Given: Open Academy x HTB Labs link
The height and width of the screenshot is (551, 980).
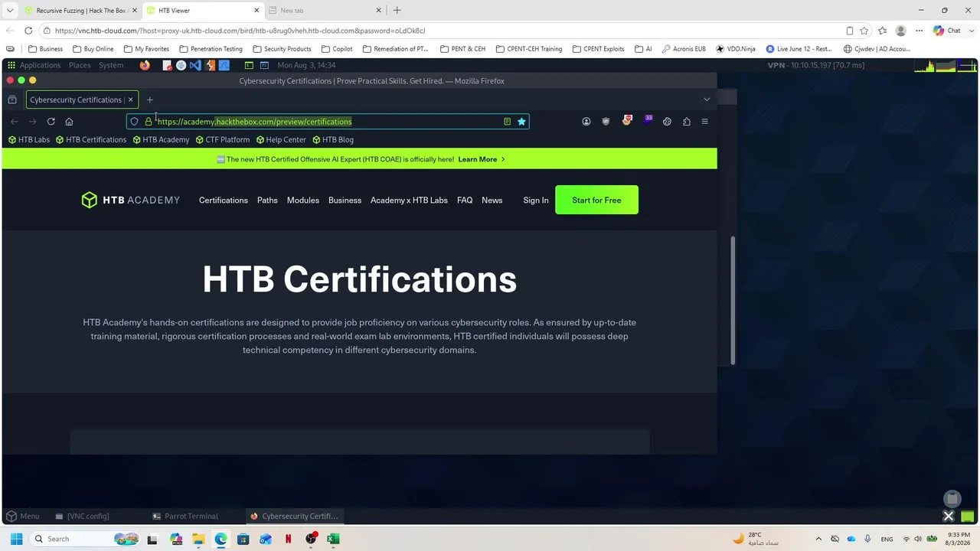Looking at the screenshot, I should [409, 201].
